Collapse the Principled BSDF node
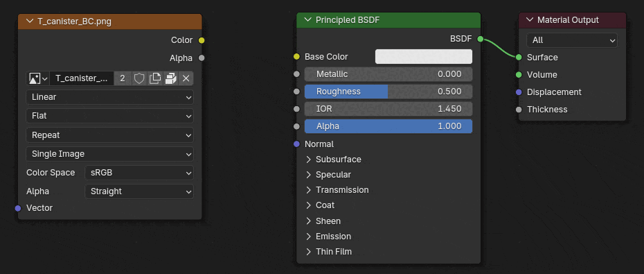Image resolution: width=644 pixels, height=274 pixels. (x=308, y=19)
